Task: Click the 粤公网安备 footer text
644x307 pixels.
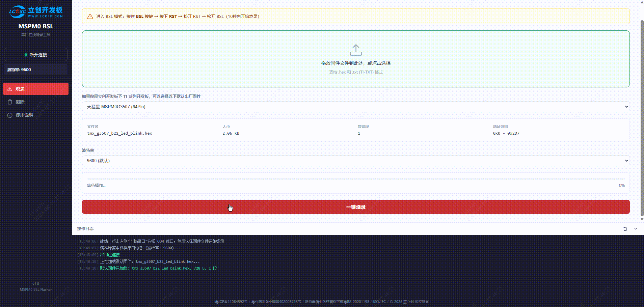Action: point(276,302)
